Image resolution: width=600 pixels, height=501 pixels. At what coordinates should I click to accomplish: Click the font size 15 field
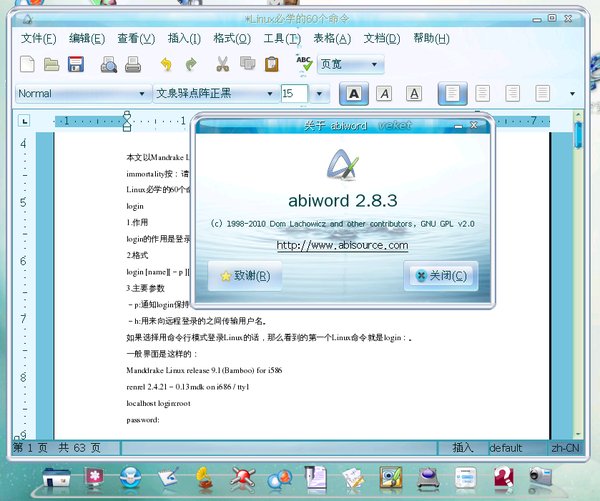[294, 93]
